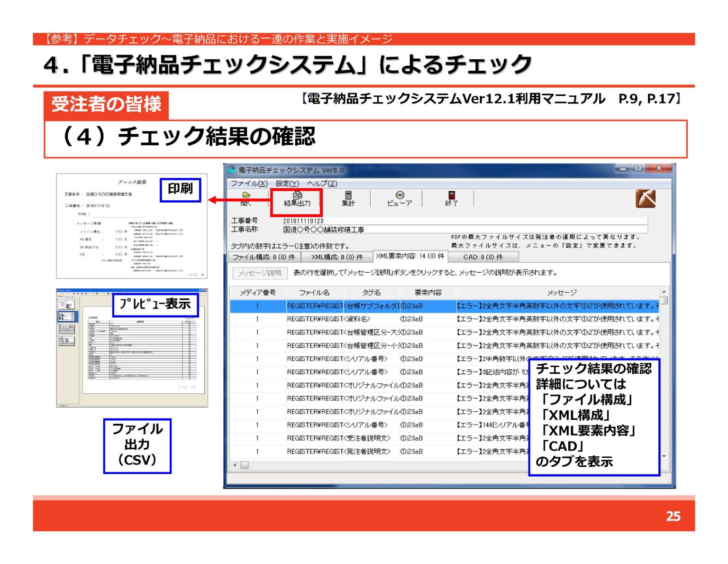This screenshot has height=564, width=728.
Task: Click the 開く (open) folder icon
Action: 246,195
